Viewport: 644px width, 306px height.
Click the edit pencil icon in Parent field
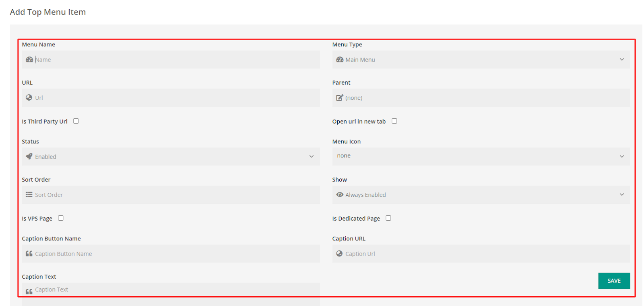tap(339, 97)
